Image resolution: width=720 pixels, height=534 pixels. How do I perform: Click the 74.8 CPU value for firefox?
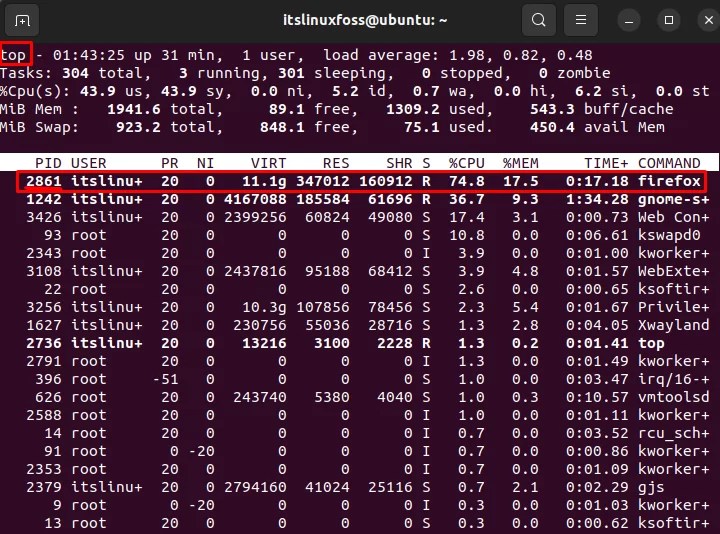tap(467, 181)
